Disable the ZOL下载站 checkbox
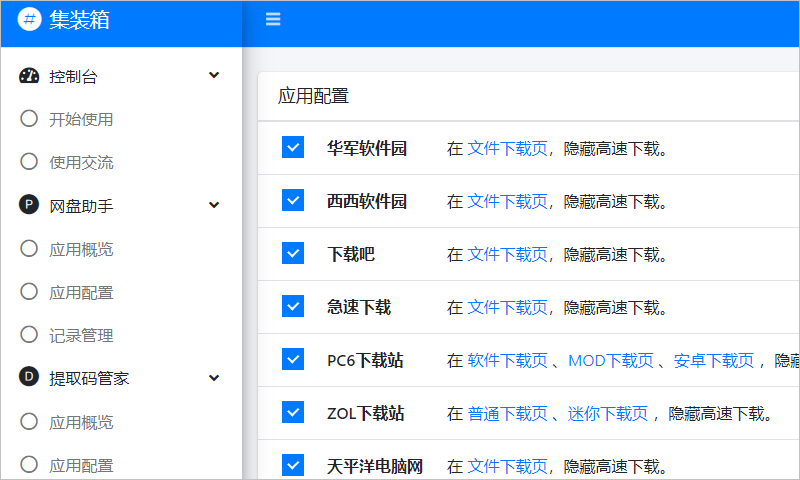This screenshot has width=800, height=480. pos(293,412)
